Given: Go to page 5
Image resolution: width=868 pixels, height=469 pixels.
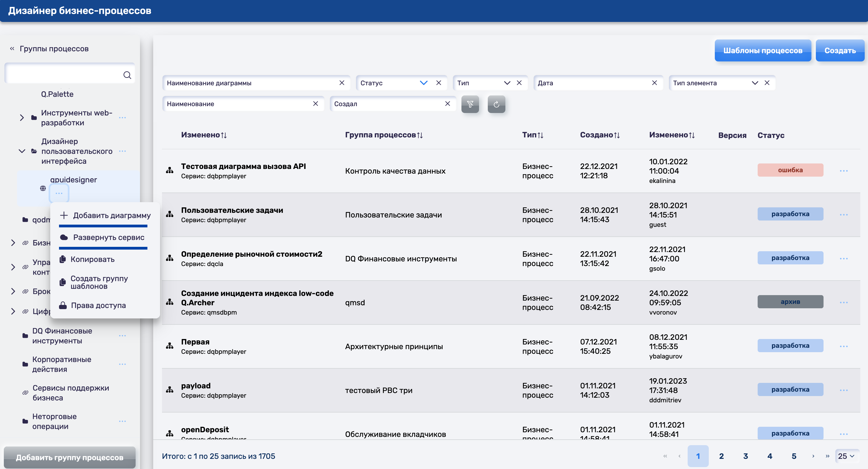Looking at the screenshot, I should 794,456.
